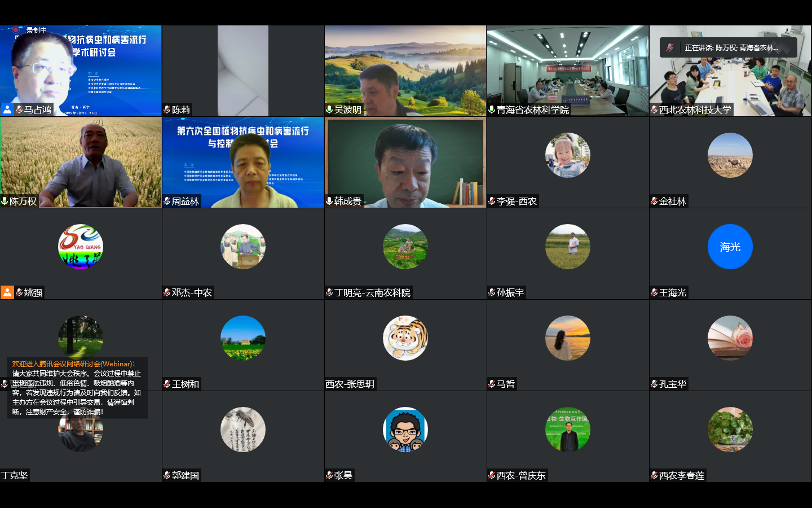Click the blue host icon next to 马占鸿
Screen dimensions: 812x508
coord(7,110)
